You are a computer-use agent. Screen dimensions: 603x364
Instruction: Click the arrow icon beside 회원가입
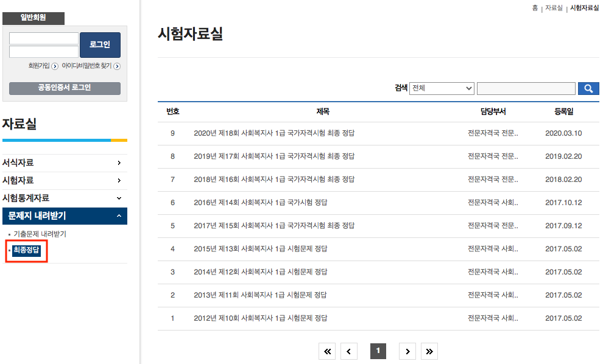54,65
